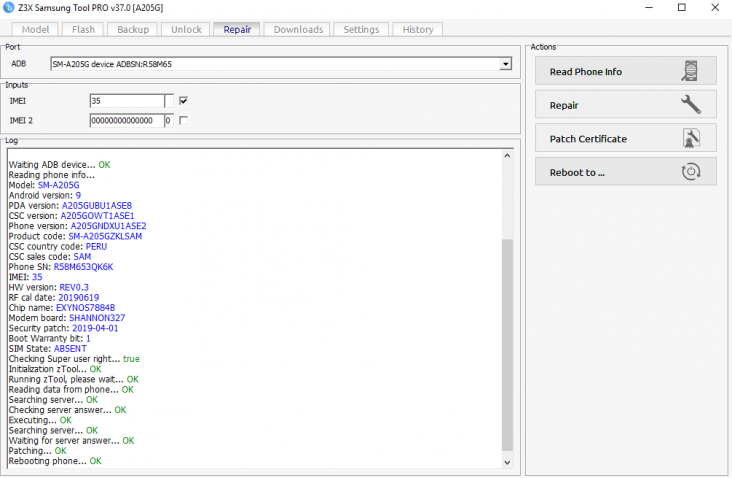Select the Repair tab
The height and width of the screenshot is (478, 732).
click(237, 29)
